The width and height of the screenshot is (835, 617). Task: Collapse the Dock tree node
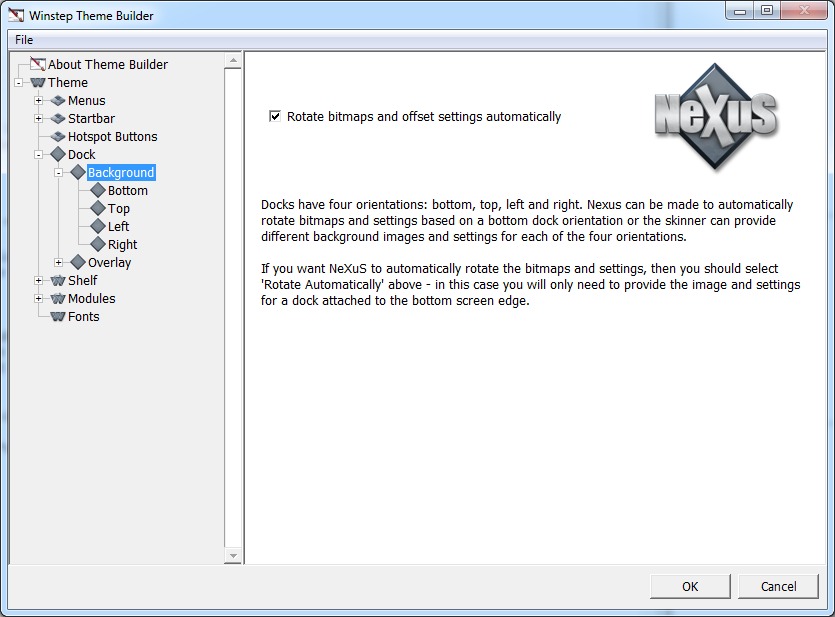(38, 154)
